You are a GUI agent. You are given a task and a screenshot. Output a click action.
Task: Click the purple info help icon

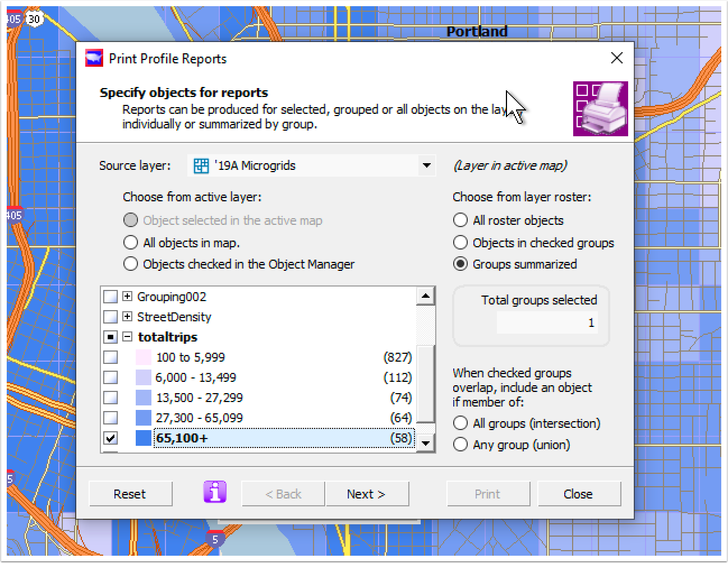coord(215,492)
